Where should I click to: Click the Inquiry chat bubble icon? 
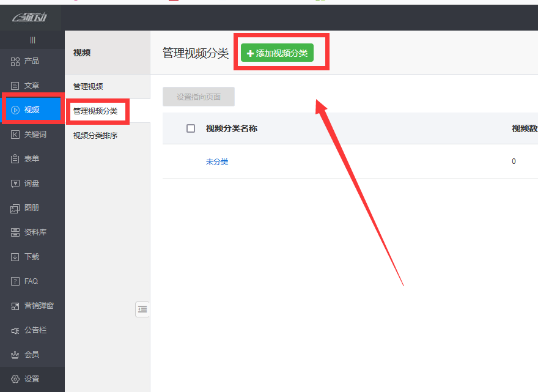(x=15, y=183)
